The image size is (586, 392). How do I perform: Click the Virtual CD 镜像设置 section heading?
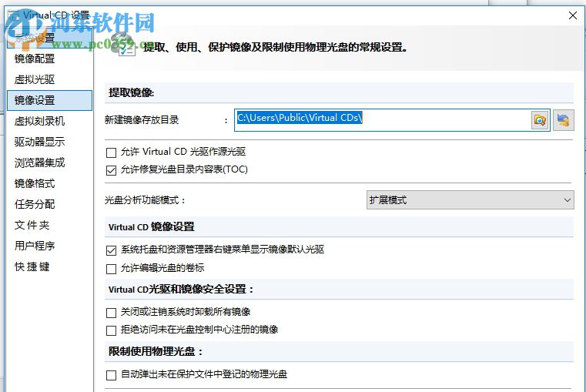(152, 227)
